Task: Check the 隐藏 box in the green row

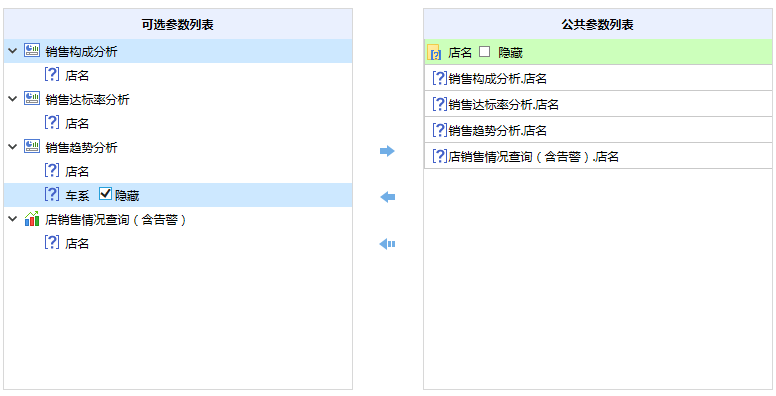Action: click(485, 51)
